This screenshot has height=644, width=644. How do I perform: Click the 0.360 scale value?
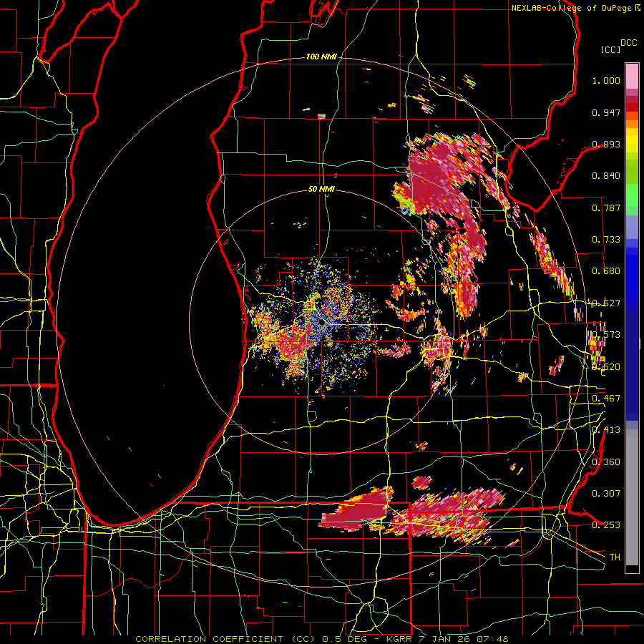[606, 462]
